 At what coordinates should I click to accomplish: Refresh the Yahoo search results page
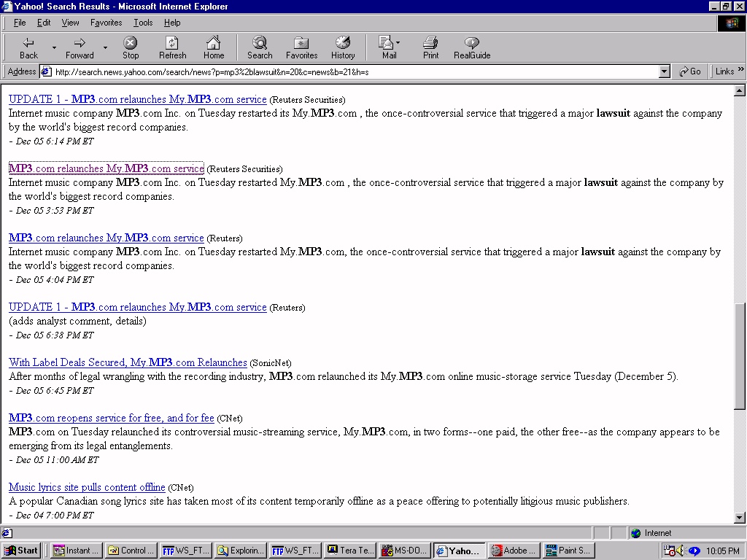tap(172, 48)
